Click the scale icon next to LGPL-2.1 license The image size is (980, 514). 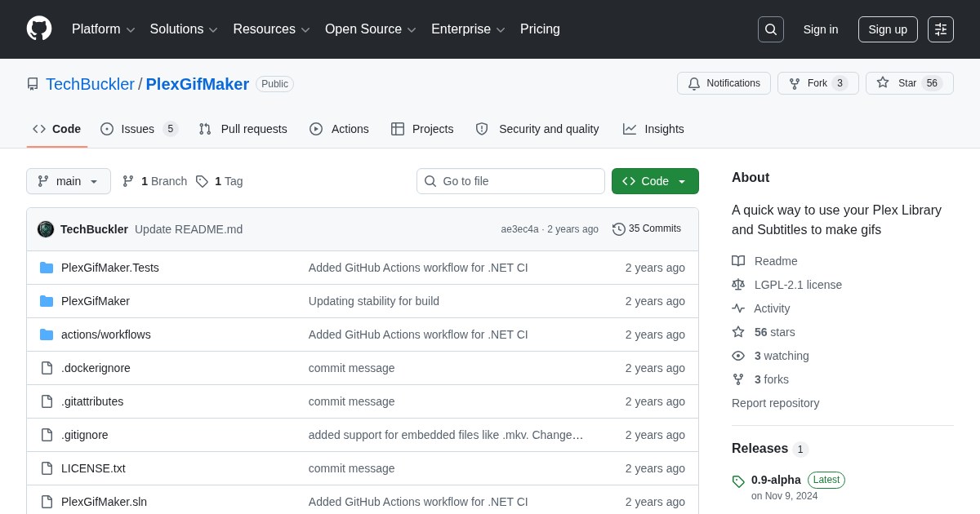point(738,285)
